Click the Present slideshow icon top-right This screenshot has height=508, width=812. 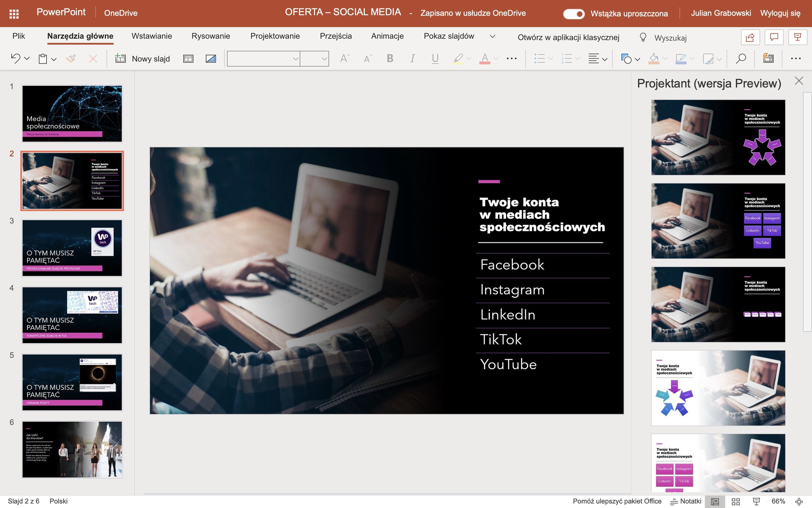tap(798, 37)
